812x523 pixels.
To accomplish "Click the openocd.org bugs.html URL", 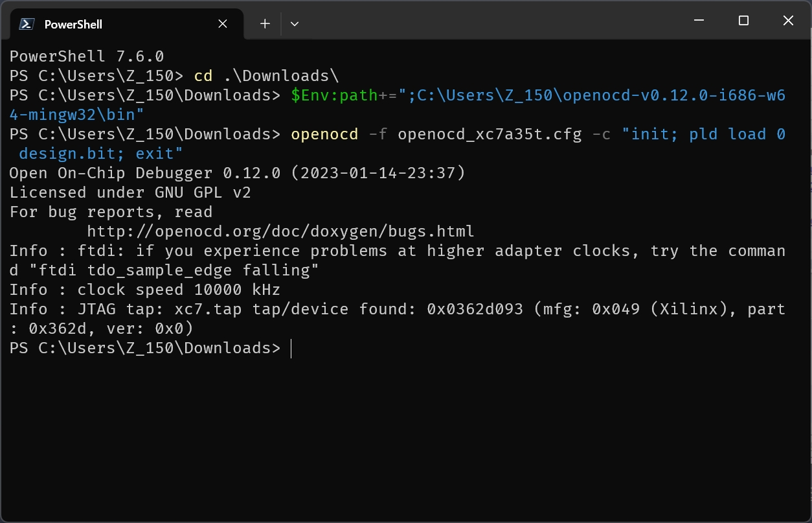I will [x=280, y=231].
